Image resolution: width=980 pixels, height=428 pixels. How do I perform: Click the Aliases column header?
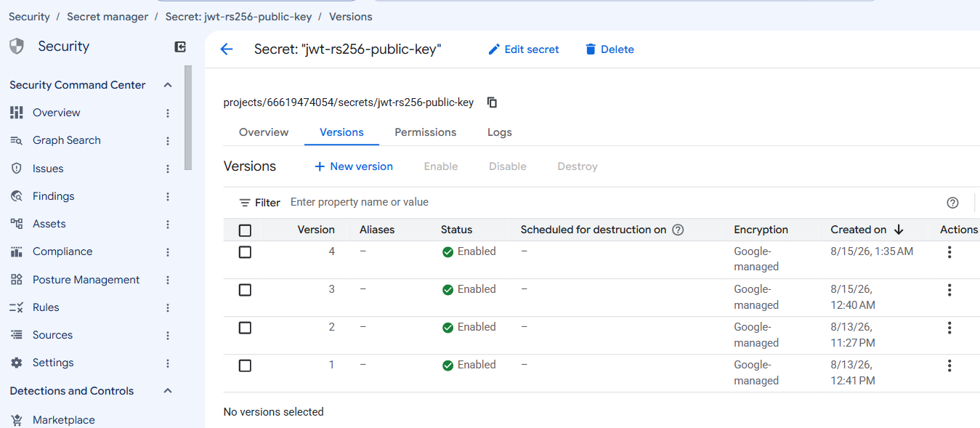377,230
